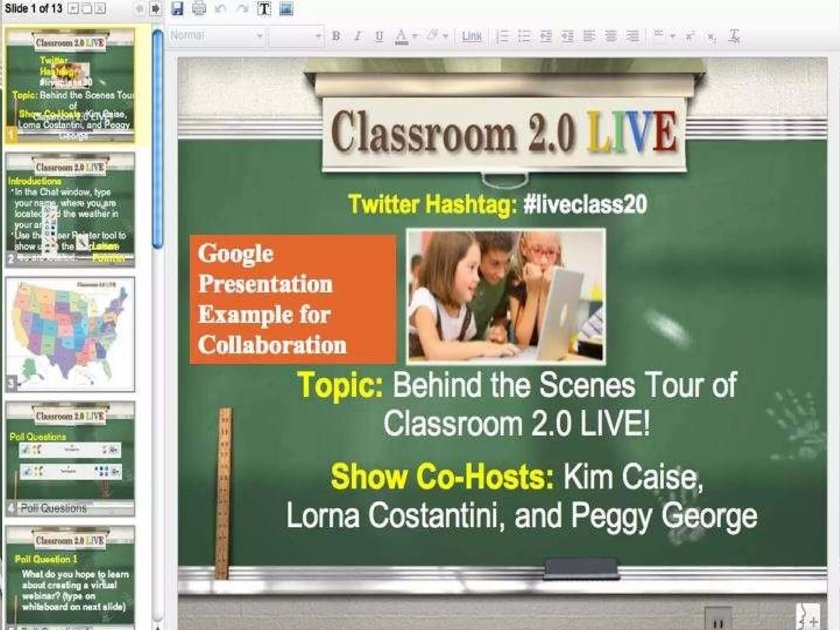Click the Redo arrow icon
This screenshot has height=630, width=840.
243,9
